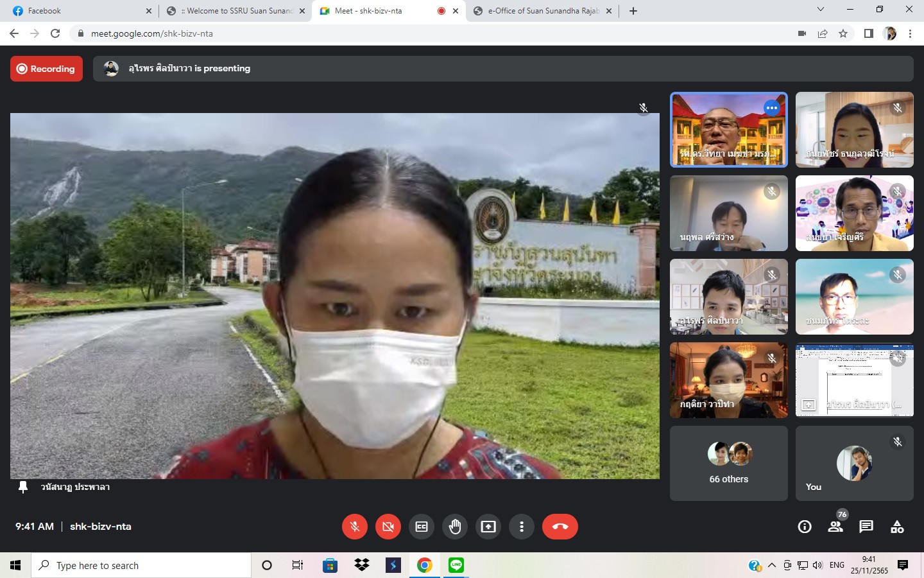This screenshot has width=924, height=578.
Task: Open more options three-dot menu
Action: click(522, 527)
